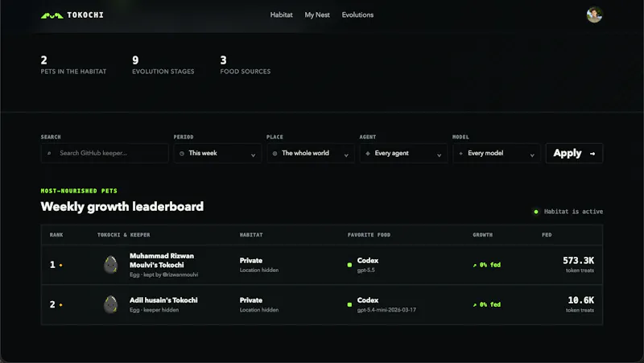Click the clock icon in Period filter
This screenshot has height=363, width=644.
(x=182, y=154)
